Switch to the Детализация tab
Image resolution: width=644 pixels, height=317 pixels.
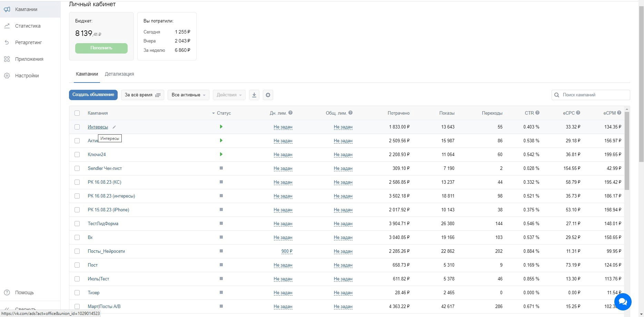(119, 74)
